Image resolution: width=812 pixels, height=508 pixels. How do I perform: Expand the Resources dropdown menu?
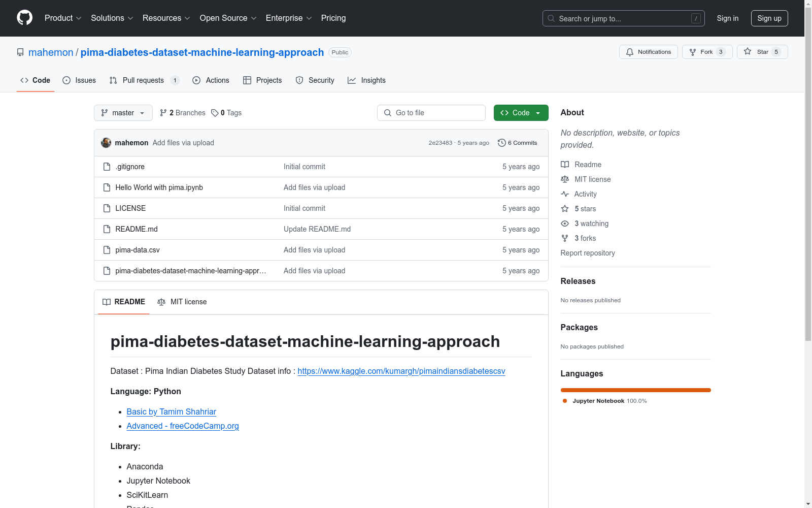tap(166, 18)
